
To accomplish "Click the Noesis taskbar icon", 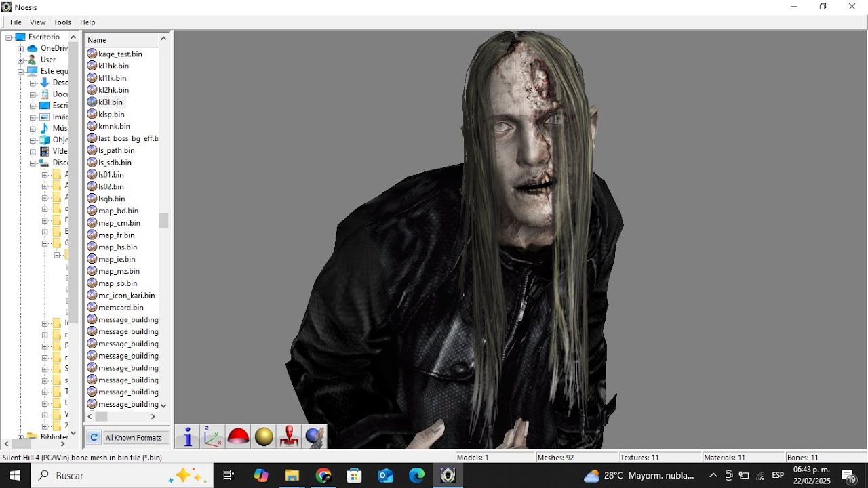I will [x=448, y=476].
